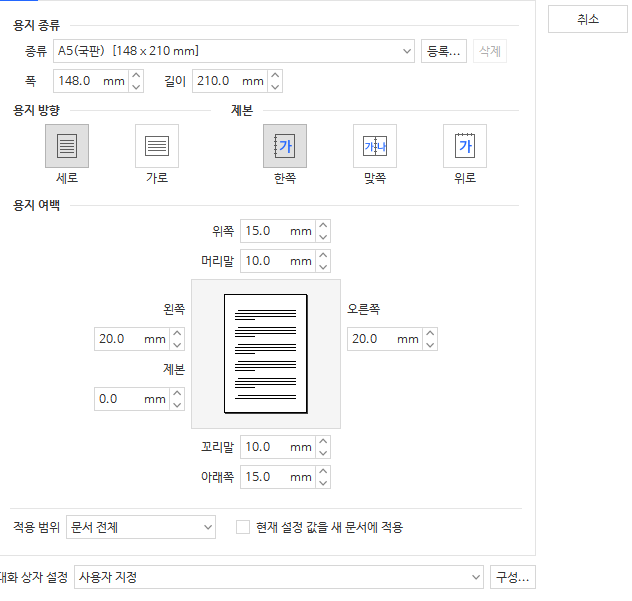Select the 가로 landscape orientation icon

(x=157, y=146)
